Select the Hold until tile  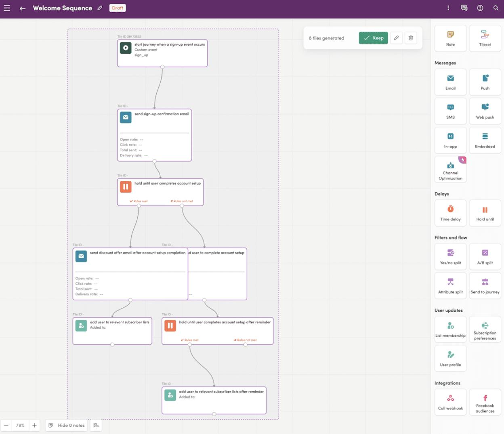[x=485, y=213]
